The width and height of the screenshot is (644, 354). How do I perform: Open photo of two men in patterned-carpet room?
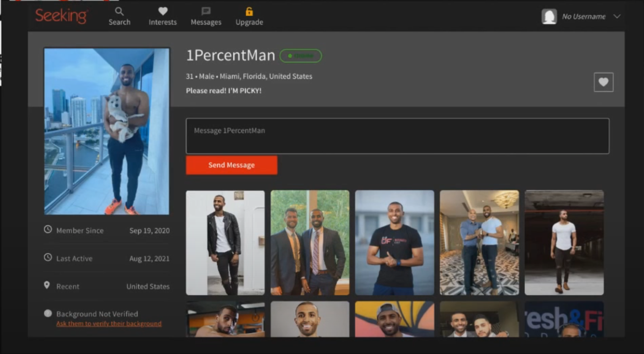pos(479,243)
